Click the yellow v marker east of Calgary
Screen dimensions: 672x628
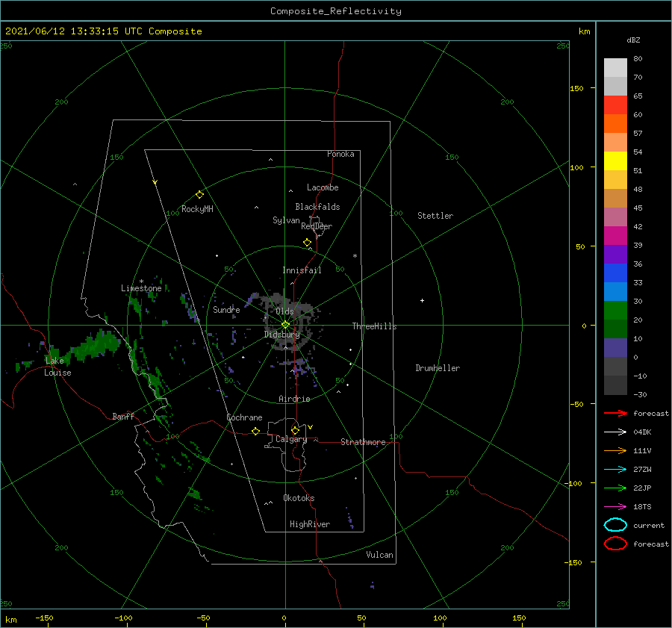point(311,427)
